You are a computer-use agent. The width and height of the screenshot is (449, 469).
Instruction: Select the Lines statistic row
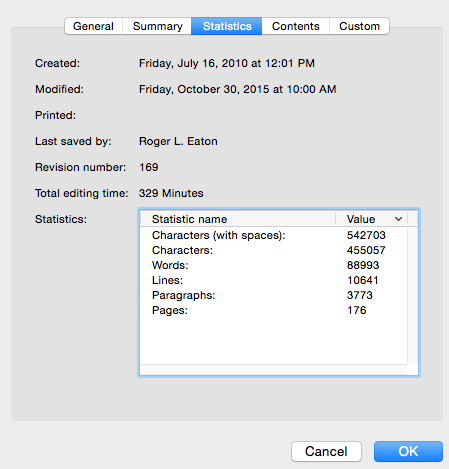tap(273, 280)
